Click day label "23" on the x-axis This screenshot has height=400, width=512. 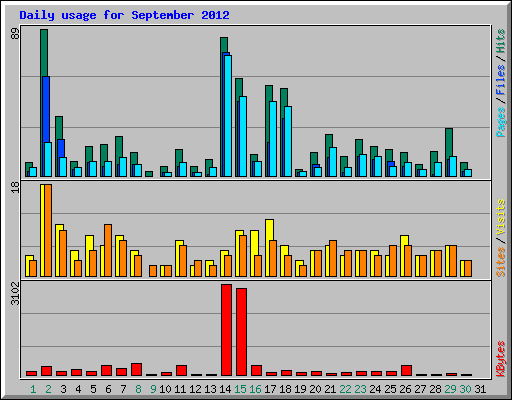(x=360, y=389)
